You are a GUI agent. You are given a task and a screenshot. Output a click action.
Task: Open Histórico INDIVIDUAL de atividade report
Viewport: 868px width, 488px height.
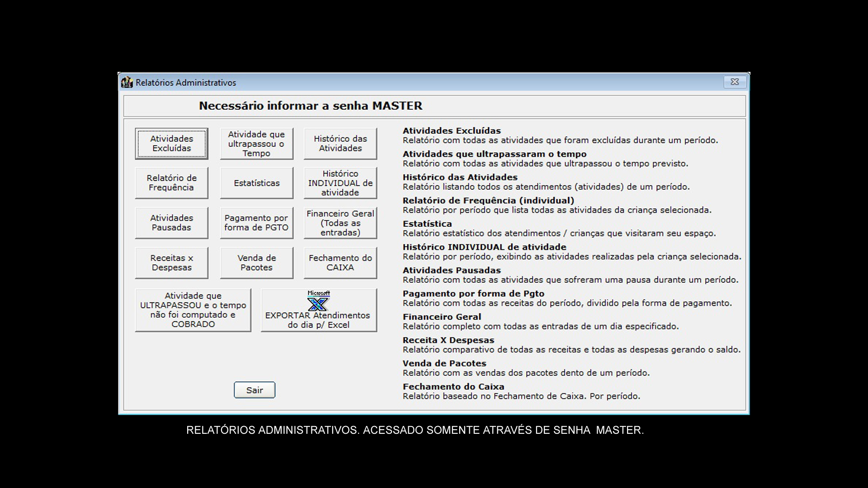[x=340, y=183]
